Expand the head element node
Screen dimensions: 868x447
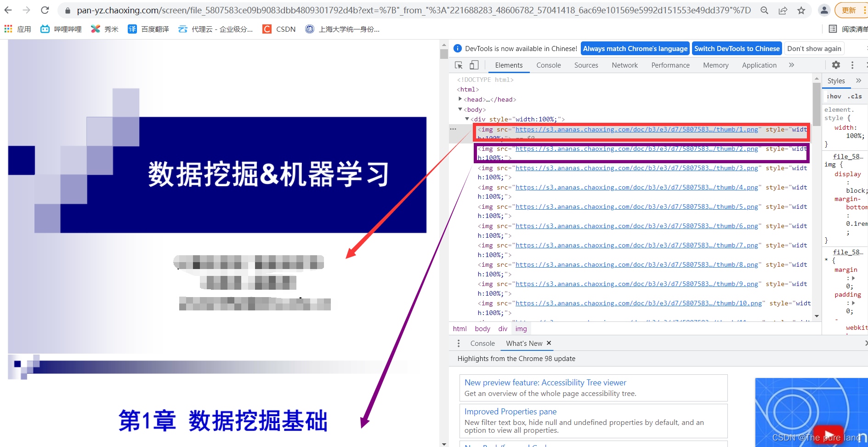point(460,99)
